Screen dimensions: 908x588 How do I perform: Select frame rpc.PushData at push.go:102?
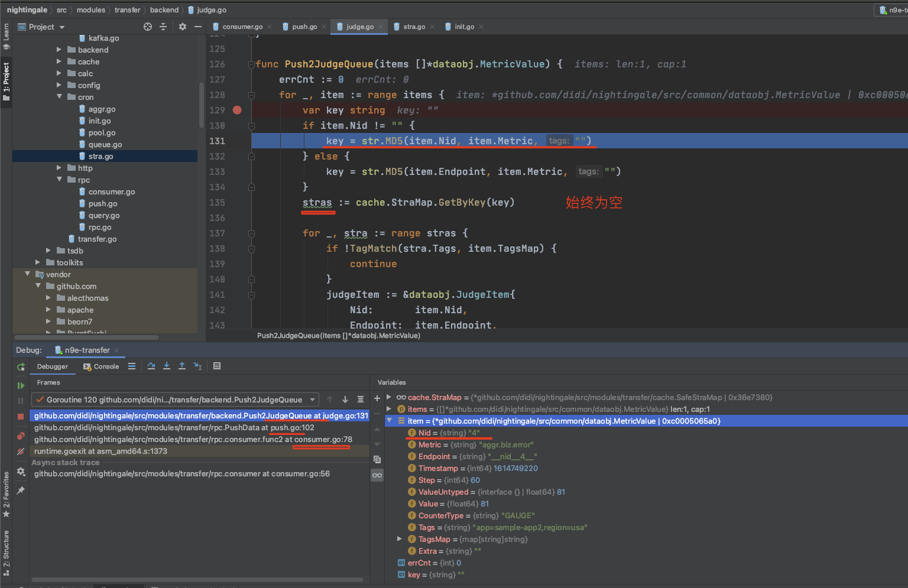(x=200, y=427)
